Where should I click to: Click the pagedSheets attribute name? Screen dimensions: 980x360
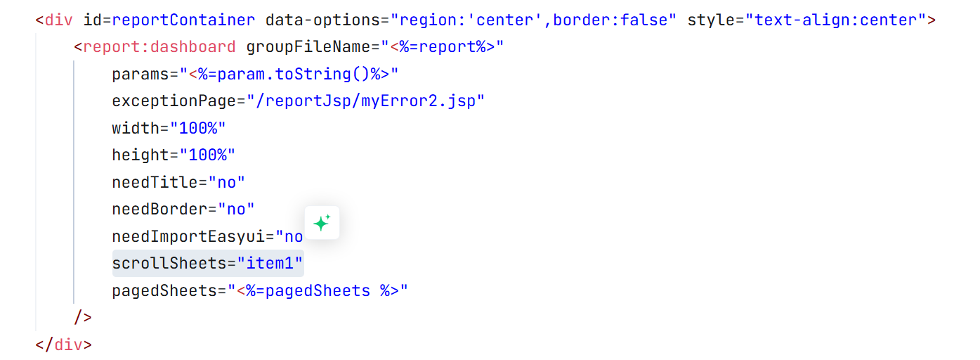pyautogui.click(x=164, y=290)
